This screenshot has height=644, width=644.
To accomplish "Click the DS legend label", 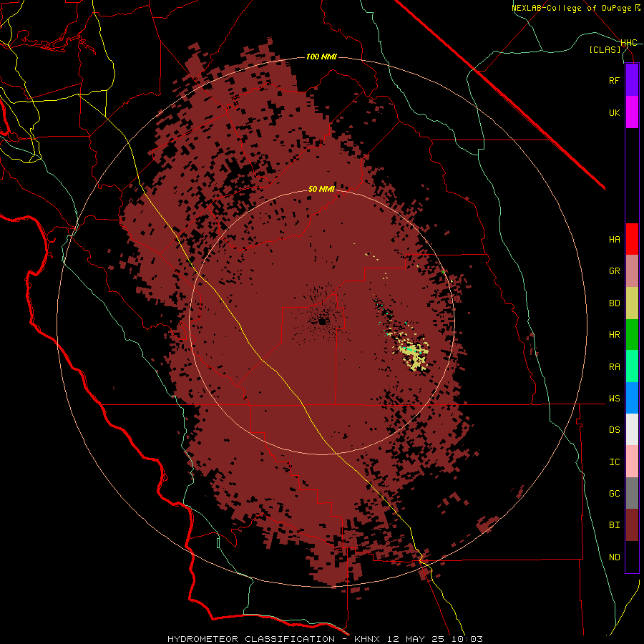I will tap(614, 430).
